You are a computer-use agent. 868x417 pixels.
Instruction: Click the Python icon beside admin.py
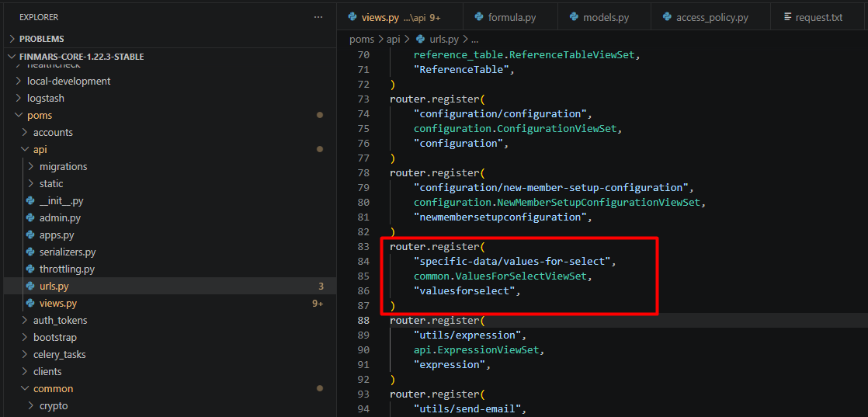click(x=30, y=218)
